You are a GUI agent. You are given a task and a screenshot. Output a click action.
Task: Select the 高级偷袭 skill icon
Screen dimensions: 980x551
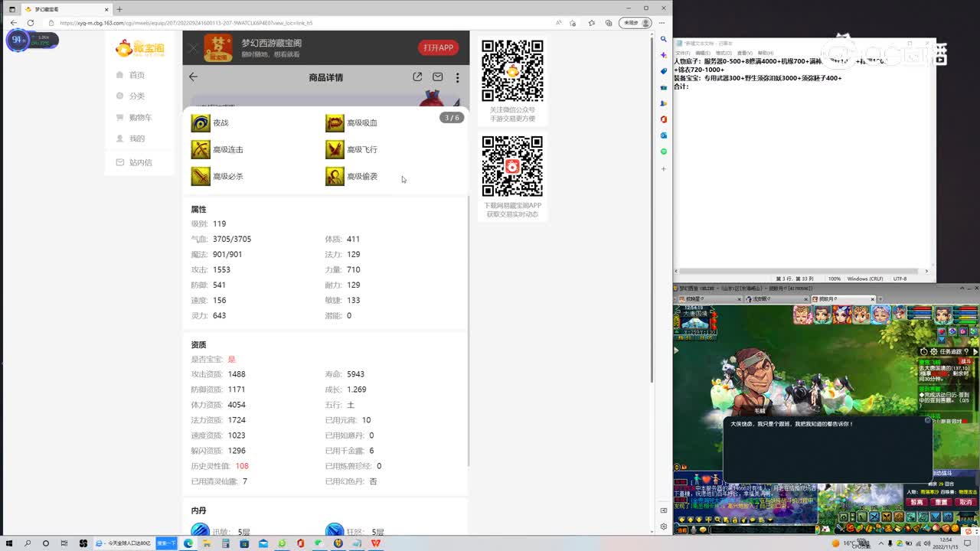pos(335,177)
